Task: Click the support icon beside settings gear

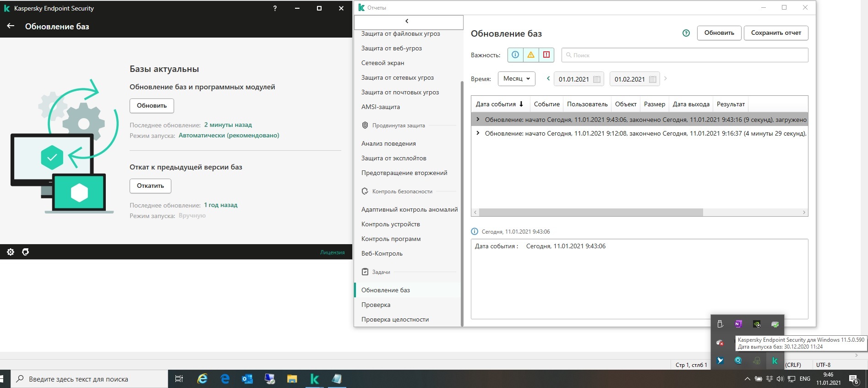Action: pos(26,252)
